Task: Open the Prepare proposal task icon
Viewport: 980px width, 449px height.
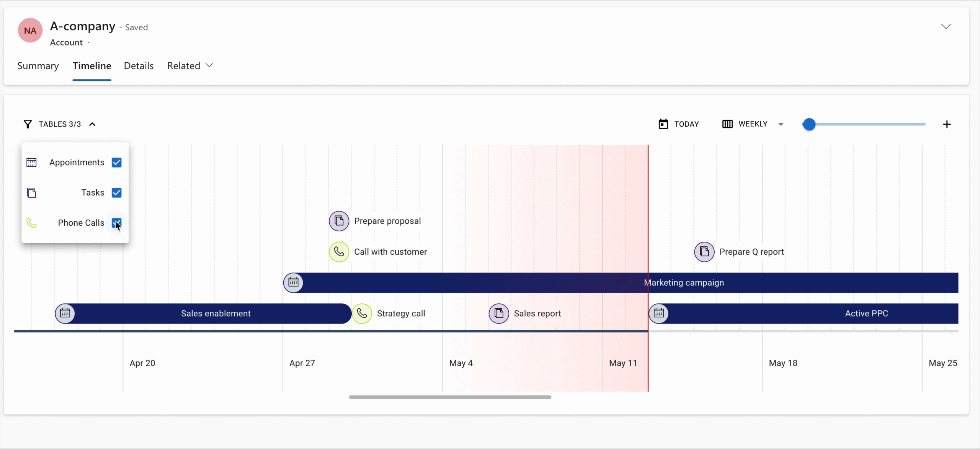Action: [339, 221]
